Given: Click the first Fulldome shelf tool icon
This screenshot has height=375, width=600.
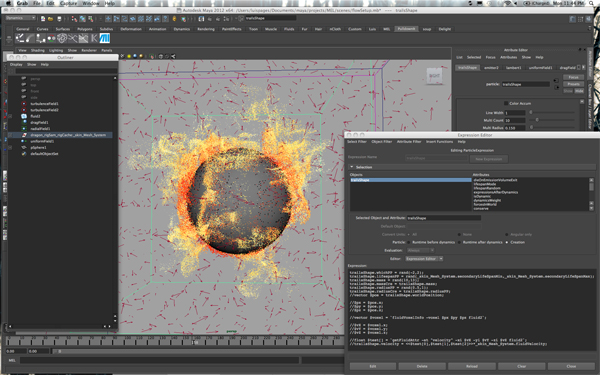Looking at the screenshot, I should 20,38.
